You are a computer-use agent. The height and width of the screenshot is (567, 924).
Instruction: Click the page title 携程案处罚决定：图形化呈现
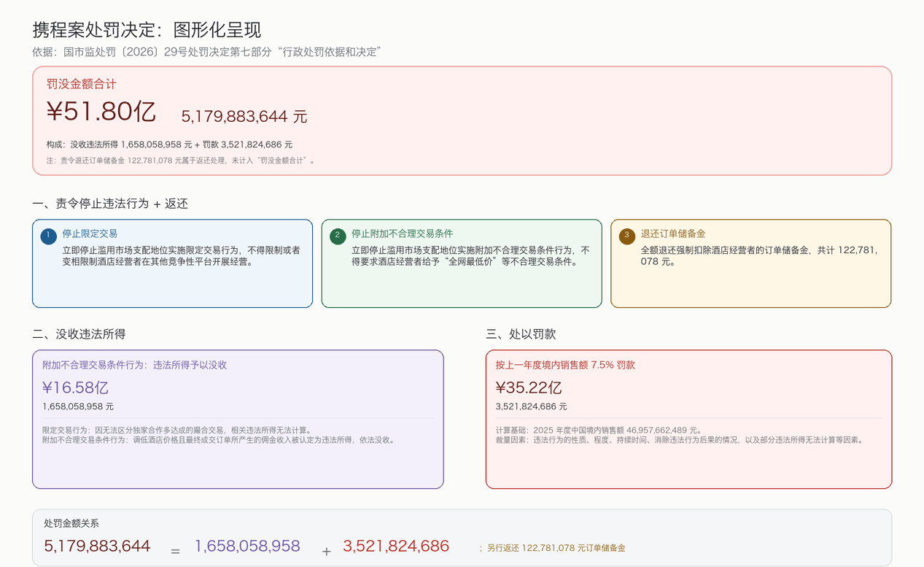point(147,30)
